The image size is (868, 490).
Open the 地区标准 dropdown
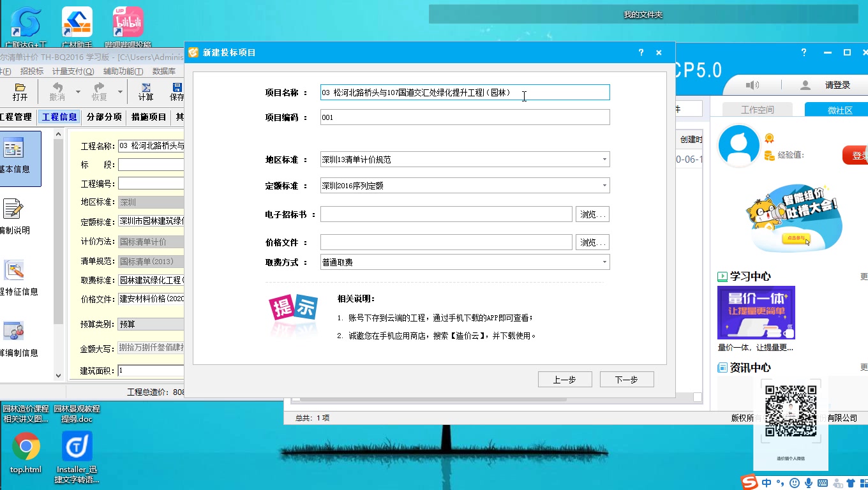[x=604, y=160]
